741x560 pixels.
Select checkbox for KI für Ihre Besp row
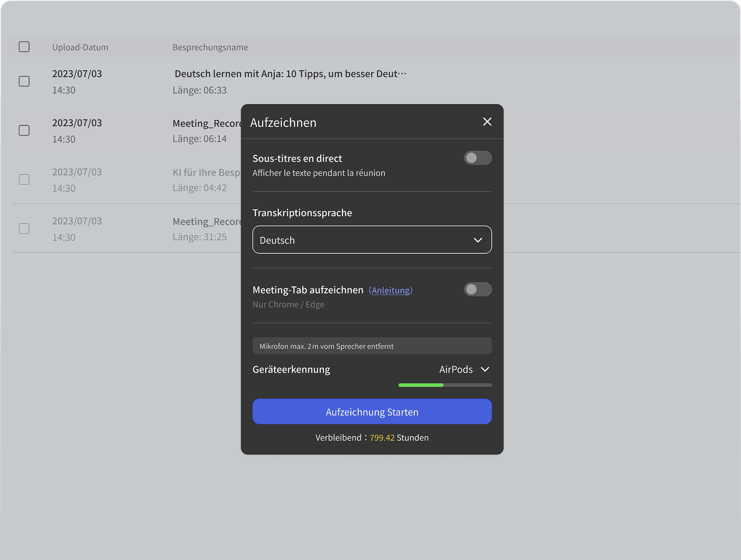[24, 179]
